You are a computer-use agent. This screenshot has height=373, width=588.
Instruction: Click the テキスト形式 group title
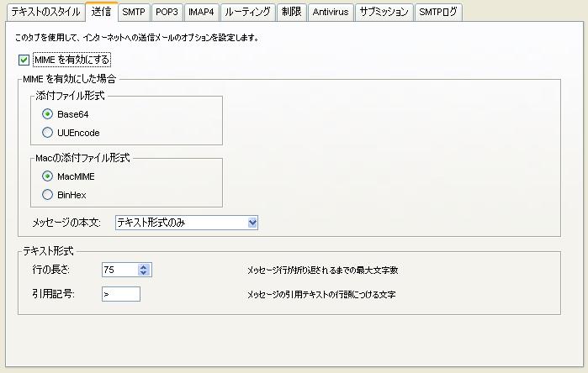click(x=49, y=251)
